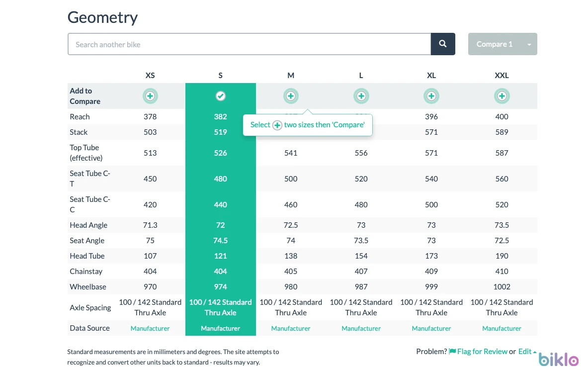Image resolution: width=588 pixels, height=372 pixels.
Task: Click the Compare 1 button
Action: (495, 44)
